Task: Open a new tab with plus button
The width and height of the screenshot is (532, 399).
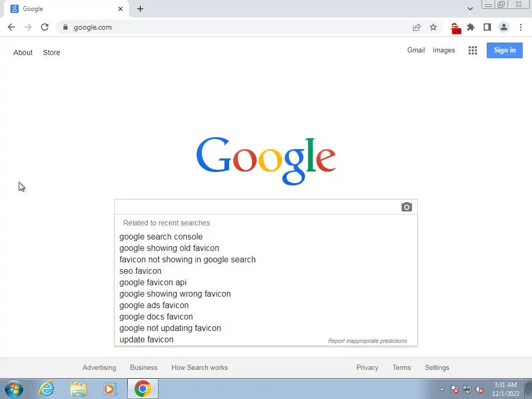Action: coord(140,9)
